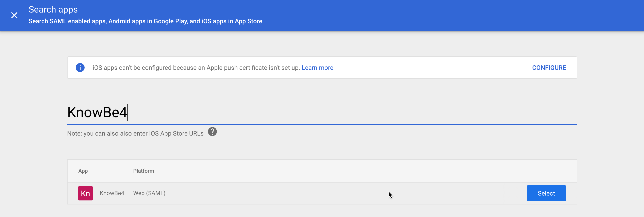Click the Web (SAML) platform cell
This screenshot has height=217, width=644.
pyautogui.click(x=149, y=193)
